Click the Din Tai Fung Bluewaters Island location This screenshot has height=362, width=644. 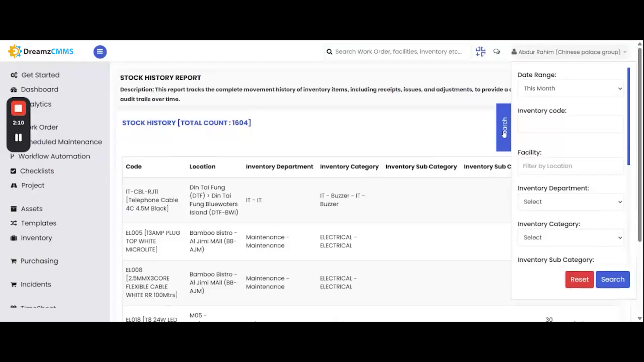[214, 200]
